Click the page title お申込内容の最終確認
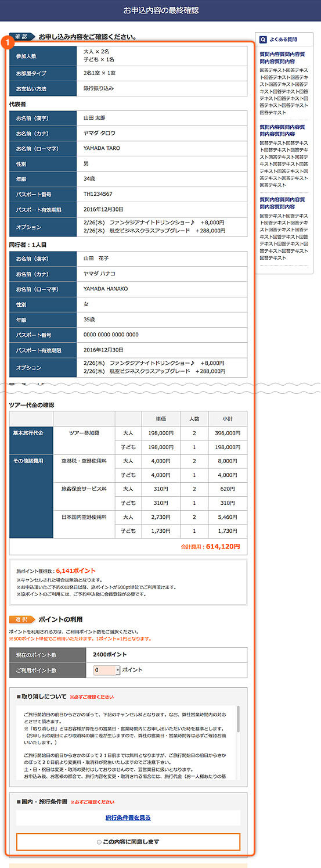The width and height of the screenshot is (321, 868). 161,10
